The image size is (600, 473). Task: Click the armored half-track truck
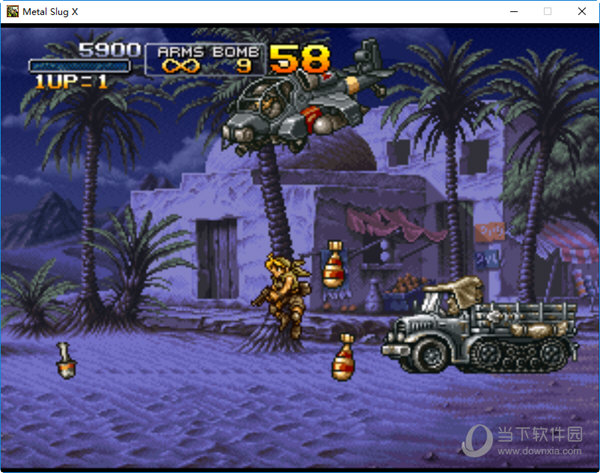click(x=480, y=325)
